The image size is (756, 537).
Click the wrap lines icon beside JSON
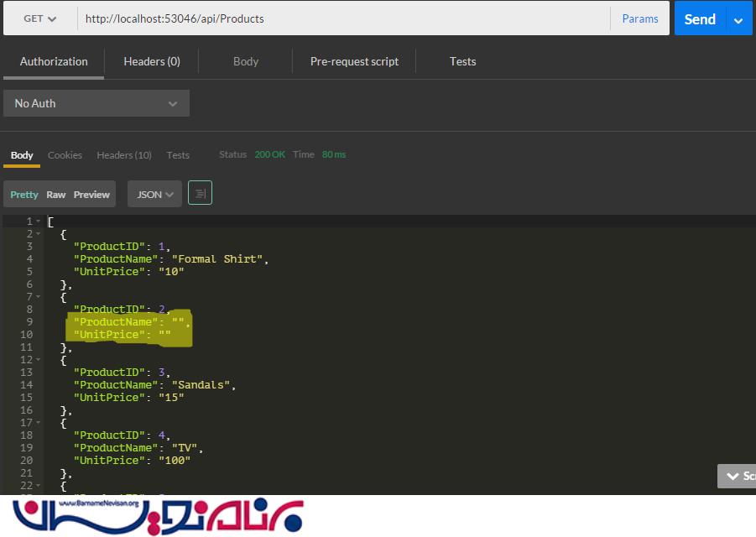click(200, 194)
